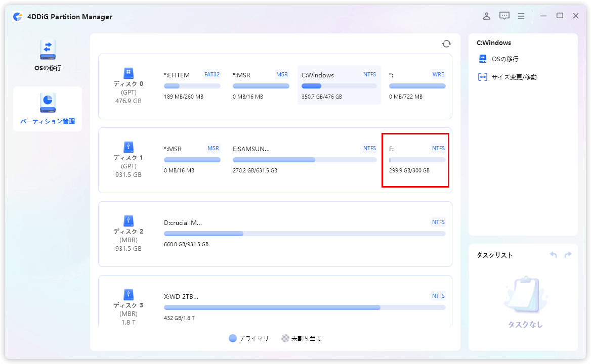Click the E:SAMSUN usage bar
Viewport: 591px width, 364px height.
305,160
